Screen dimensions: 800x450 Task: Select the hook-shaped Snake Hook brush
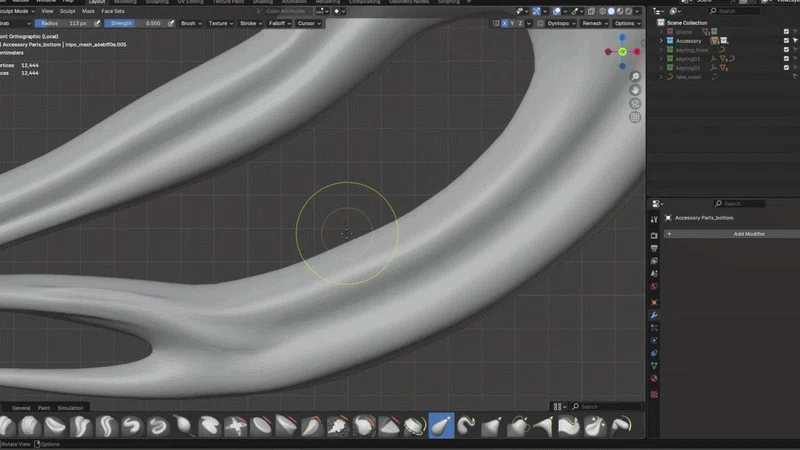[x=466, y=426]
